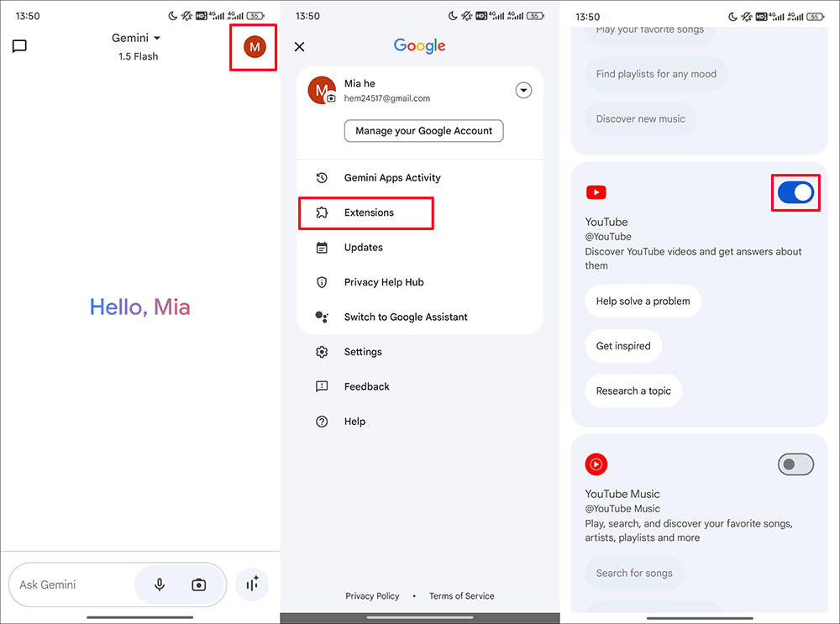Tap the Help question mark icon

[322, 422]
